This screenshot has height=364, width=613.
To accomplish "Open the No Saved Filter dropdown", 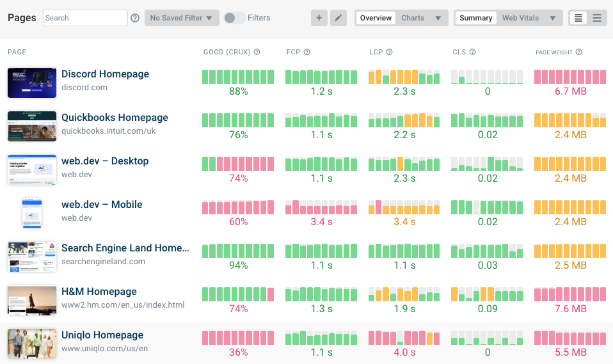I will pos(182,18).
